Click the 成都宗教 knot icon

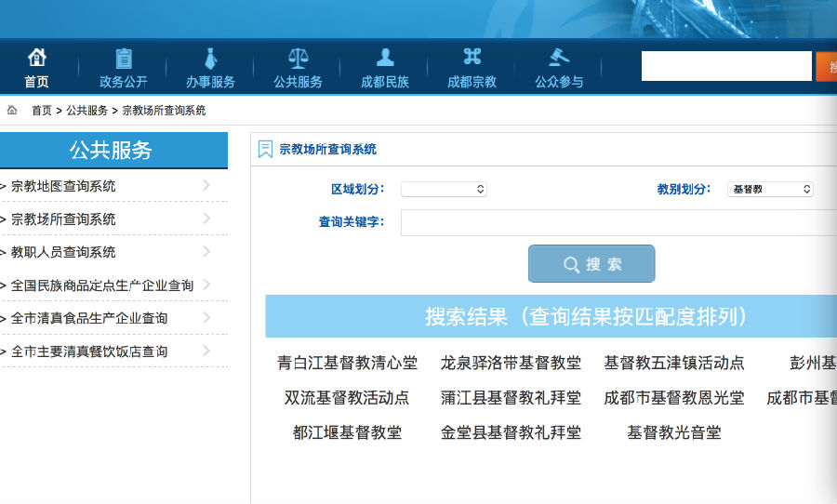472,58
